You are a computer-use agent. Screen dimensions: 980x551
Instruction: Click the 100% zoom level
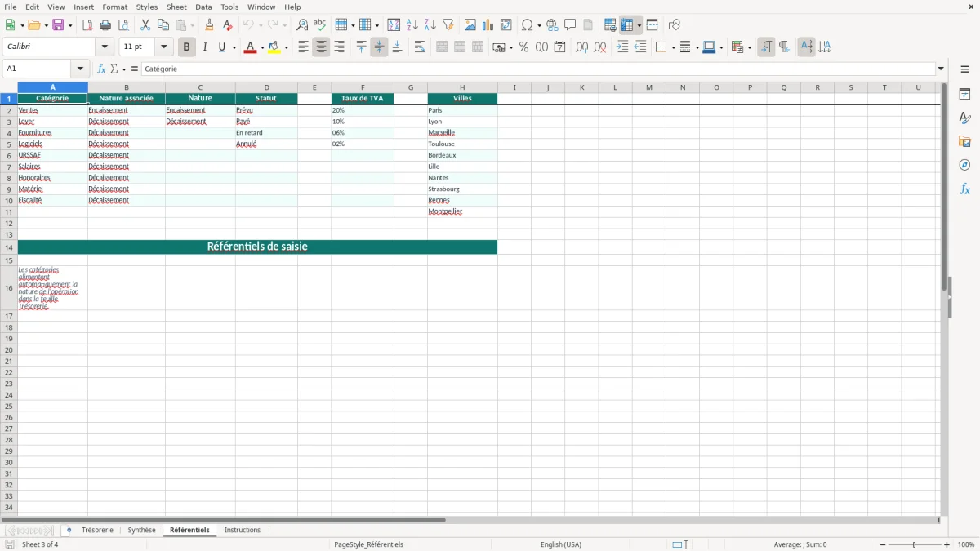pyautogui.click(x=966, y=544)
